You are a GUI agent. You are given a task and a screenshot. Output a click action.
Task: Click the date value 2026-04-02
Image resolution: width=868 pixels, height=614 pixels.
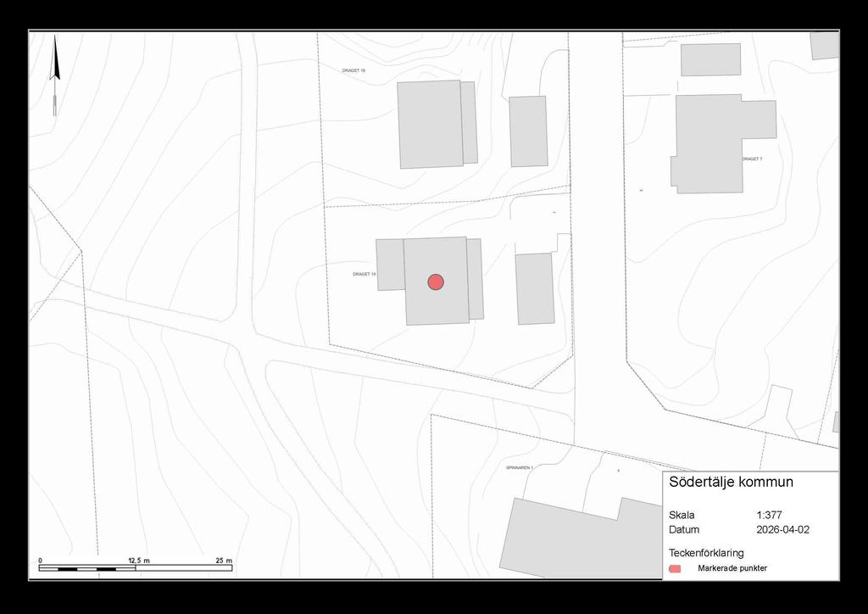[x=782, y=529]
